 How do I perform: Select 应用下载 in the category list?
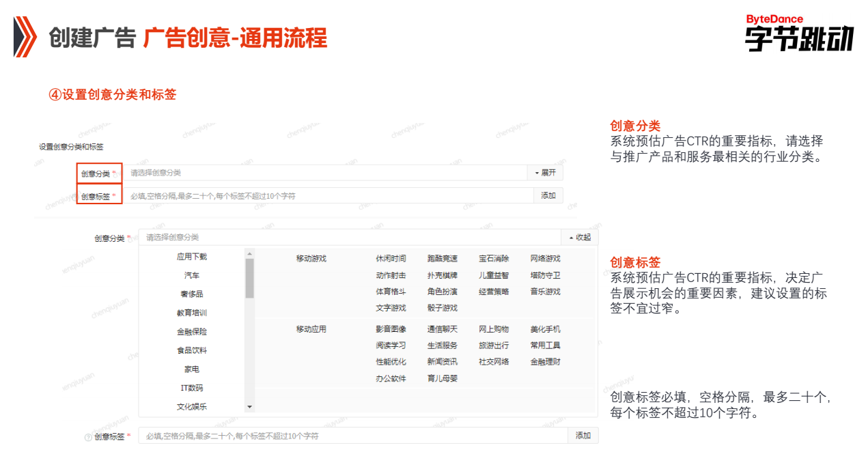pyautogui.click(x=192, y=257)
